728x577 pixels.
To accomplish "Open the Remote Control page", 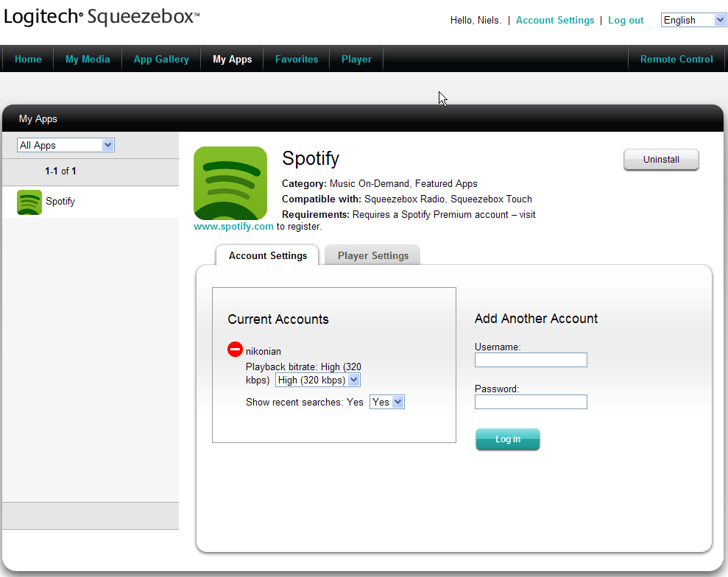I will coord(676,59).
